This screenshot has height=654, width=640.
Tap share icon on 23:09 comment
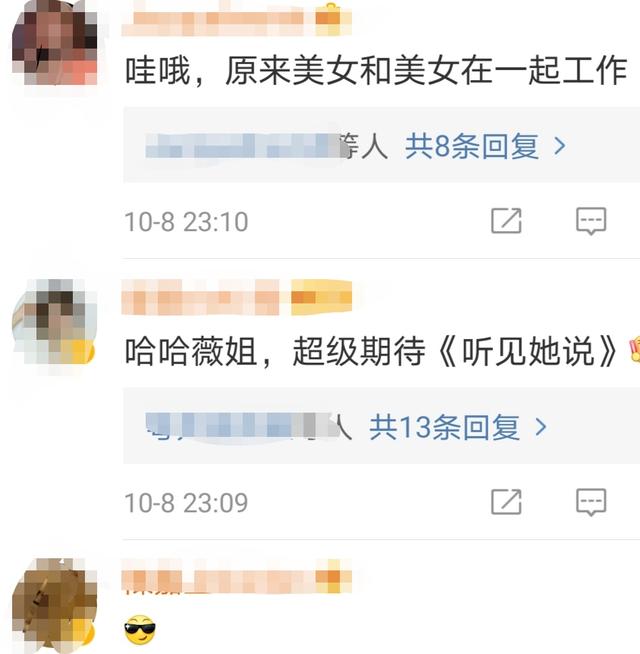[506, 502]
